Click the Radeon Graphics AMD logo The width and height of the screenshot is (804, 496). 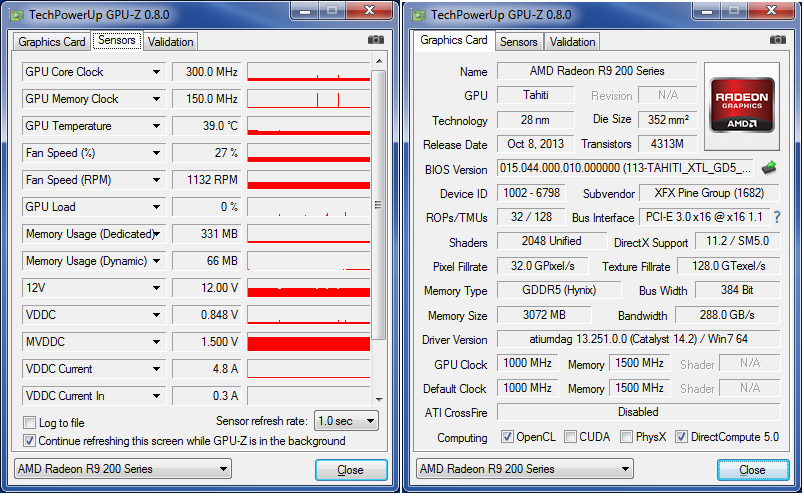pyautogui.click(x=742, y=106)
